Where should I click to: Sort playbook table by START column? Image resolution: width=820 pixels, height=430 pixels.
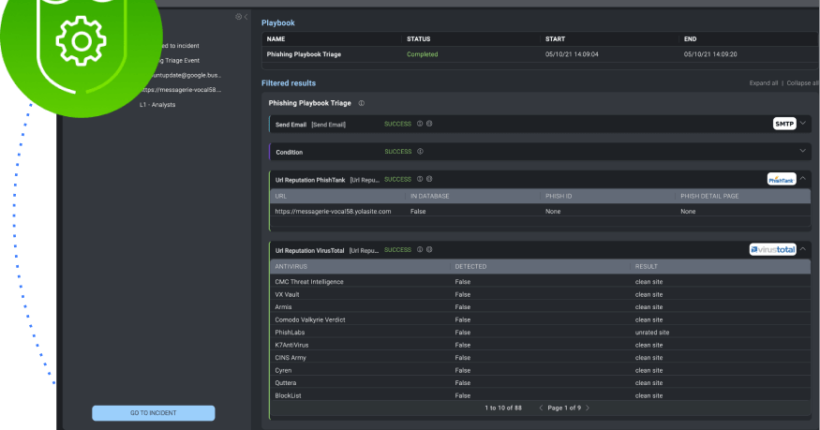pyautogui.click(x=555, y=39)
